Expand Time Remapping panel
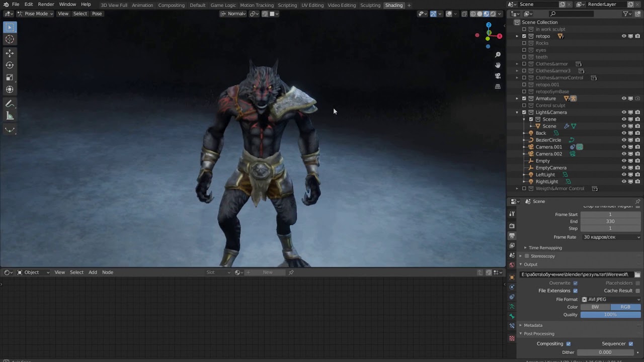The height and width of the screenshot is (362, 644). (525, 248)
